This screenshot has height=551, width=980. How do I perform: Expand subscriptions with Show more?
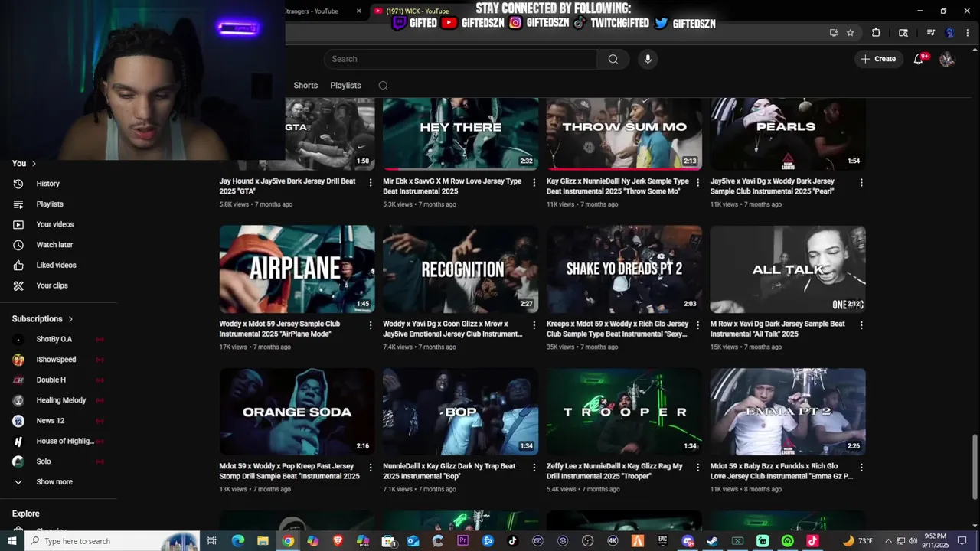click(54, 482)
